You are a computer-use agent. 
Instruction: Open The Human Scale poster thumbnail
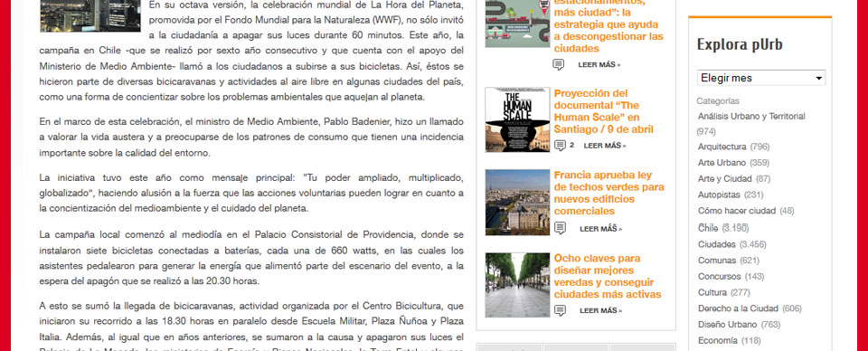point(517,119)
